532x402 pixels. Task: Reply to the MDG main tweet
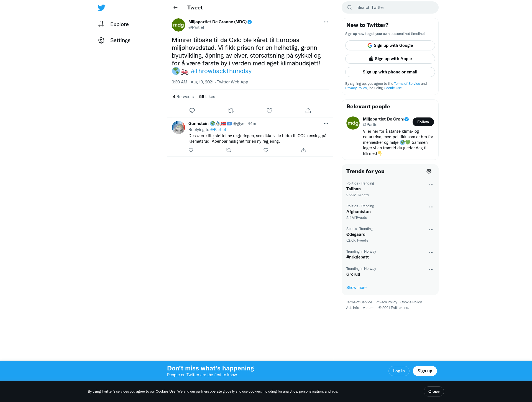(192, 111)
